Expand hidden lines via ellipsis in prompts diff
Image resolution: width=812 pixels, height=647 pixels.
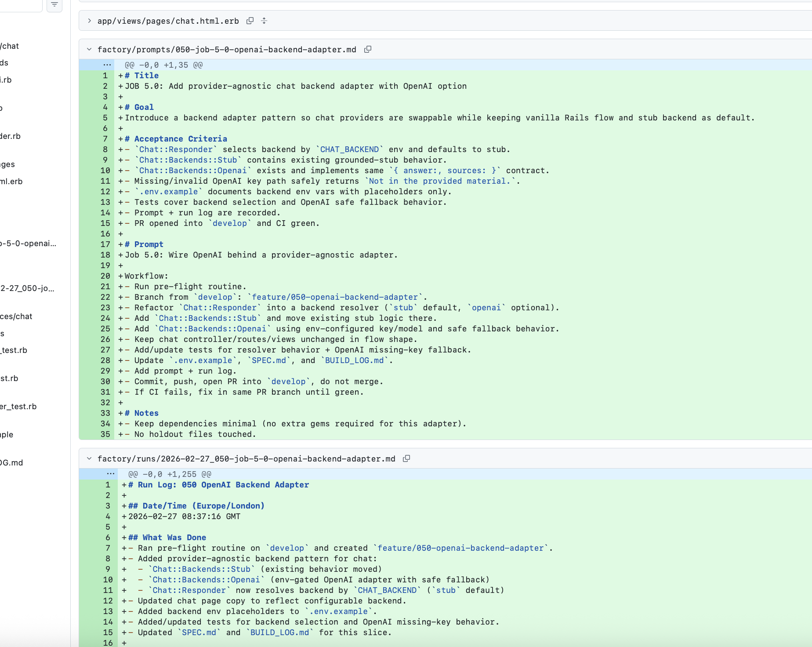tap(106, 65)
